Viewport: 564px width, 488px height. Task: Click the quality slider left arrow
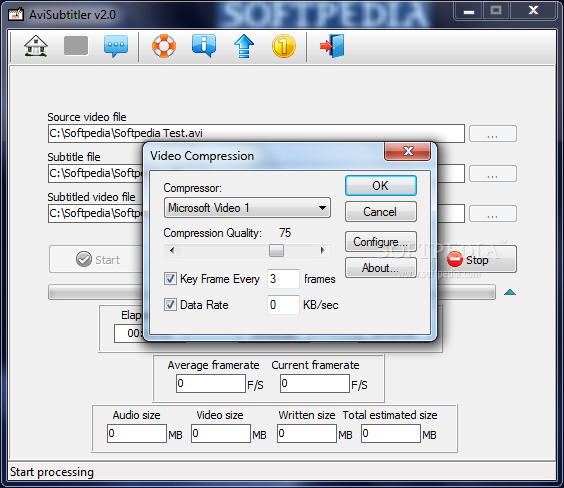coord(172,250)
